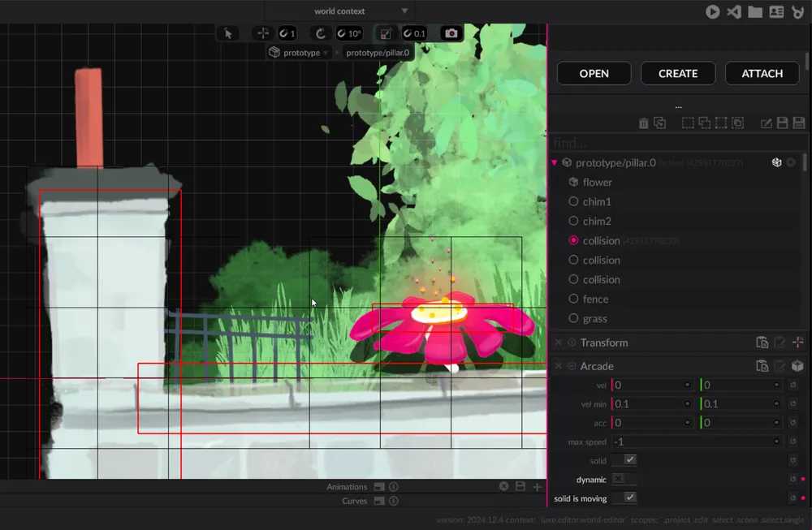Open the folder icon in top bar

tap(755, 11)
